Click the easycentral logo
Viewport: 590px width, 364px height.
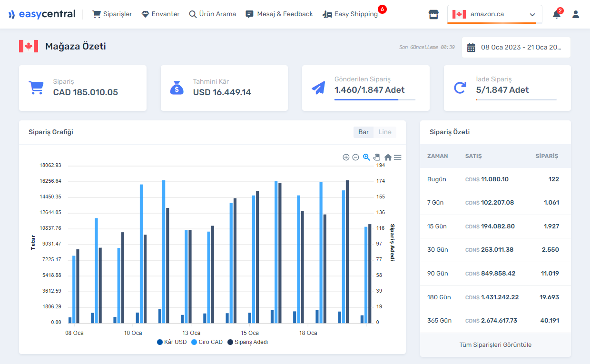(42, 14)
